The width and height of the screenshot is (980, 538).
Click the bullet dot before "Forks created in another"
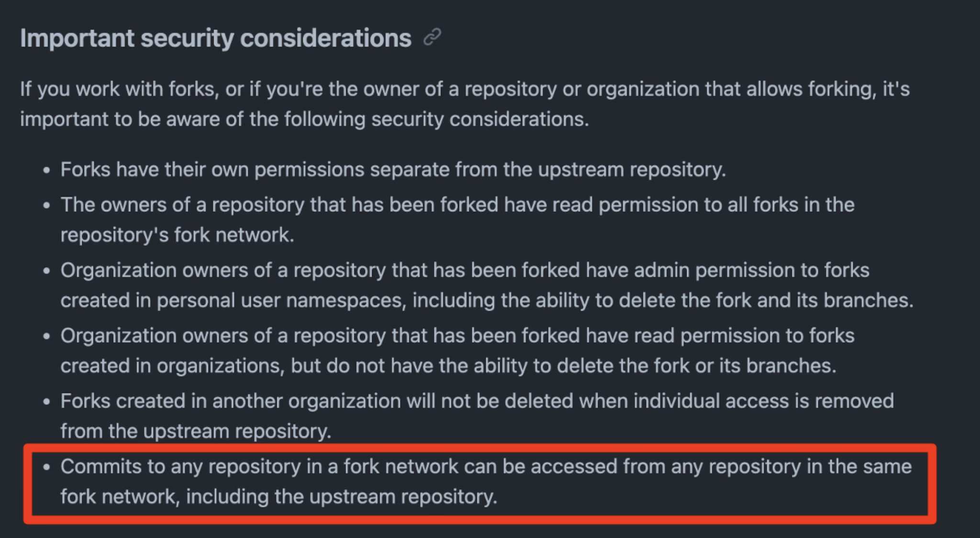coord(46,402)
